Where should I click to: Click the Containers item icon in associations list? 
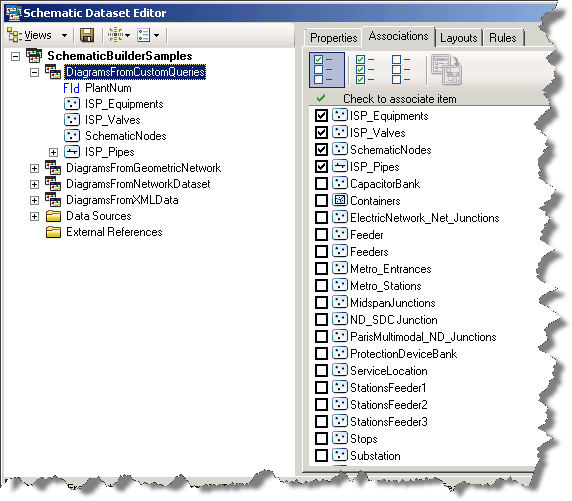[x=340, y=200]
